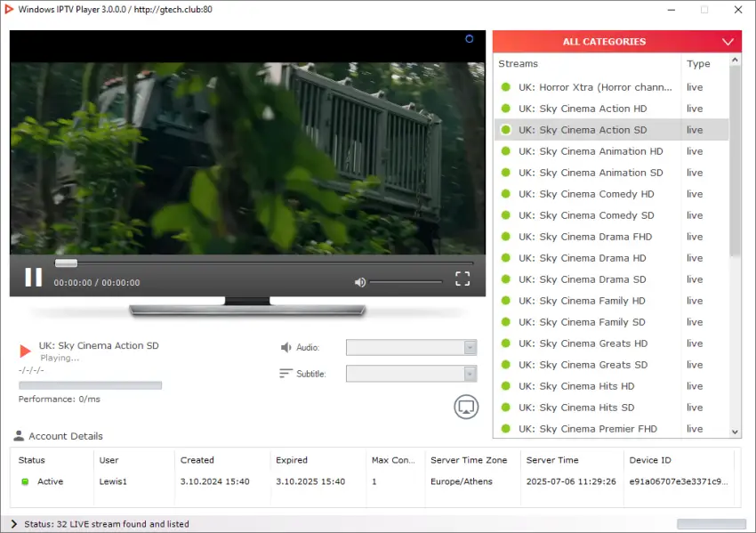This screenshot has width=756, height=533.
Task: Select UK: Sky Cinema Action HD
Action: pos(611,109)
